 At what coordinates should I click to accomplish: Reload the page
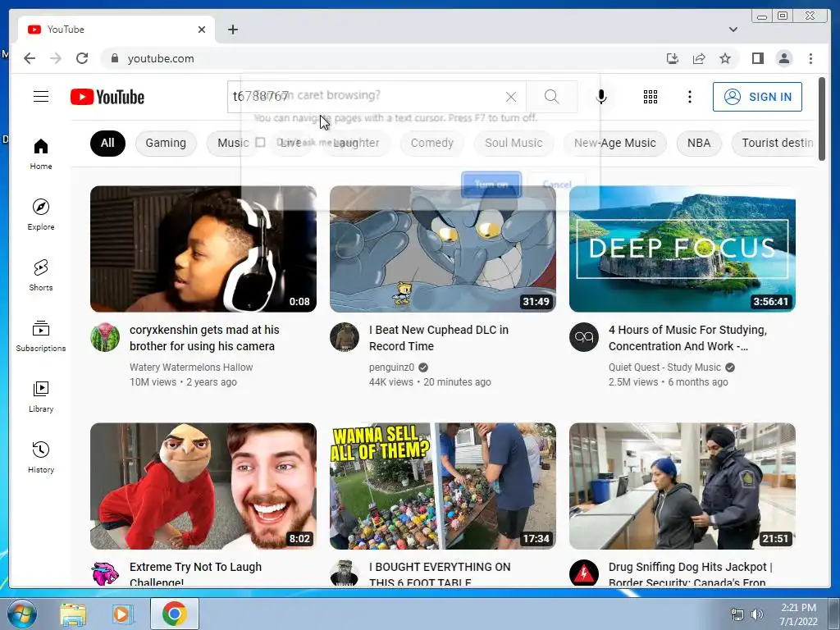82,58
